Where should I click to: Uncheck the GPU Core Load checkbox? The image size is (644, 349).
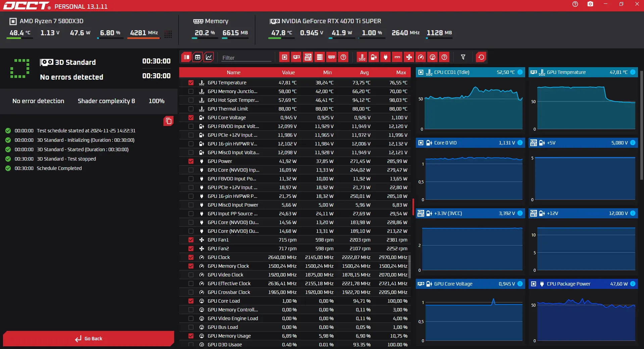click(x=191, y=301)
